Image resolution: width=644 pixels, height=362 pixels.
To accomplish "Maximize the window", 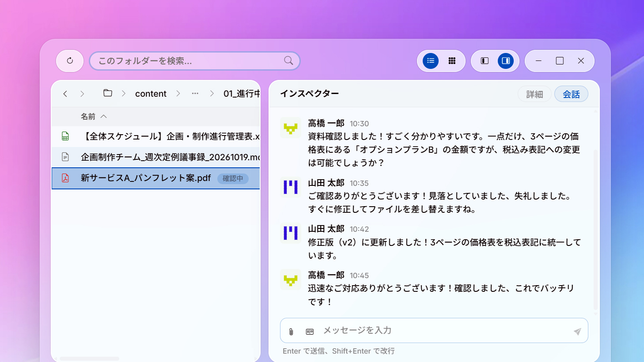I will pos(560,61).
